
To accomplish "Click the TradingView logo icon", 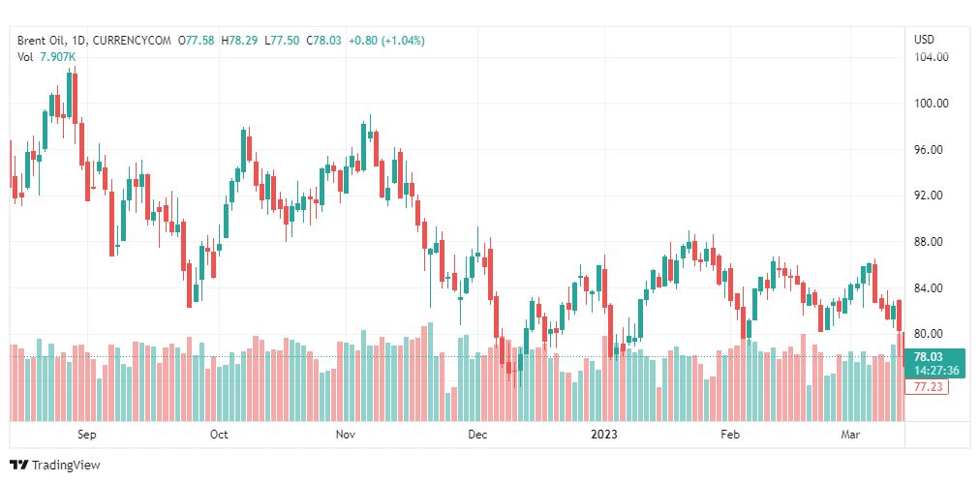I will pyautogui.click(x=17, y=465).
